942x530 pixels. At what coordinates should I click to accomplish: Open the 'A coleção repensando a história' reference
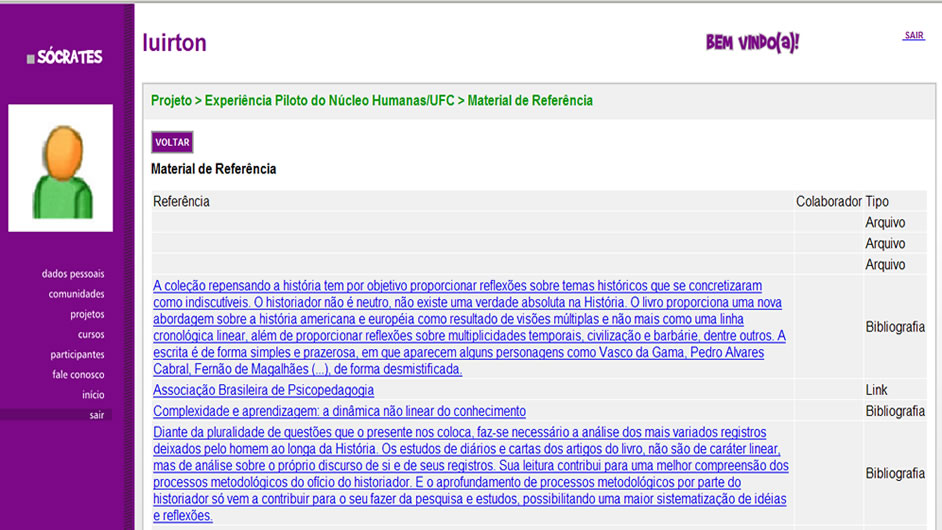[x=469, y=327]
